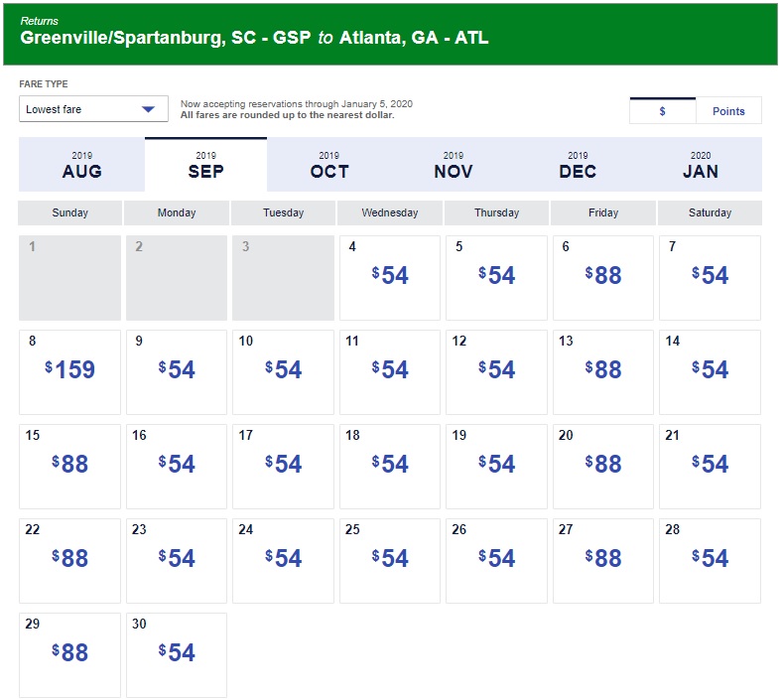Viewport: 782px width, 700px height.
Task: Select the OCT 2019 month tab
Action: coord(329,165)
